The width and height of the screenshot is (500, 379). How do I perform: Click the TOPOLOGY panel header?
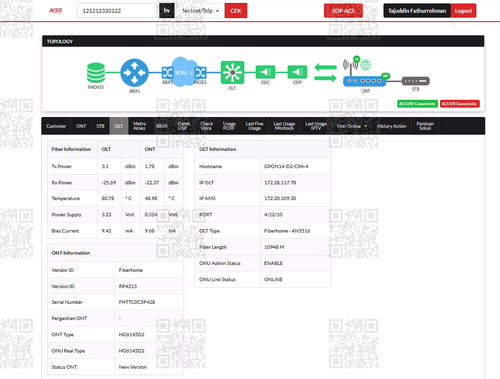tap(263, 41)
